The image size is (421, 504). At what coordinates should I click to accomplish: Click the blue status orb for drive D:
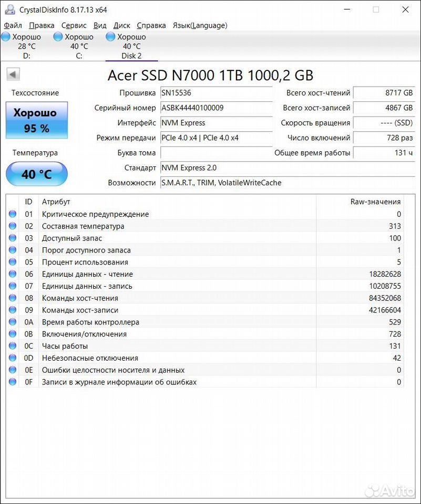(x=6, y=37)
